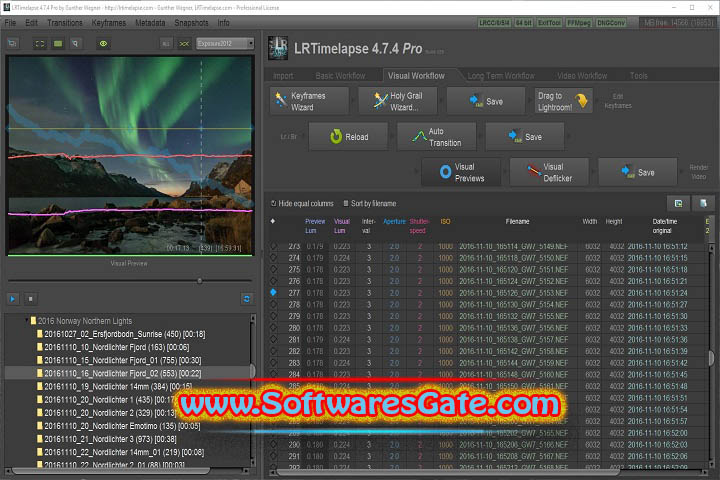720x480 pixels.
Task: Select the Visual Workflow tab
Action: coord(416,76)
